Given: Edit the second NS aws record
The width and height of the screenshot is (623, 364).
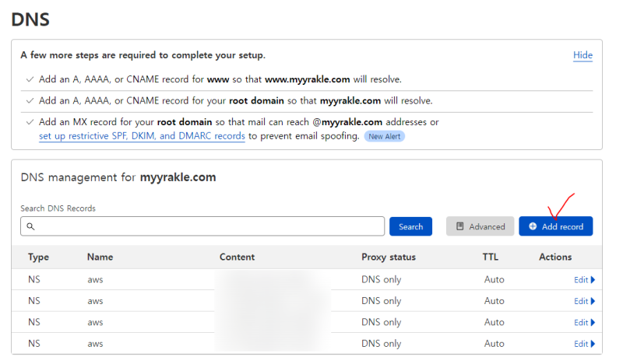Looking at the screenshot, I should [584, 301].
